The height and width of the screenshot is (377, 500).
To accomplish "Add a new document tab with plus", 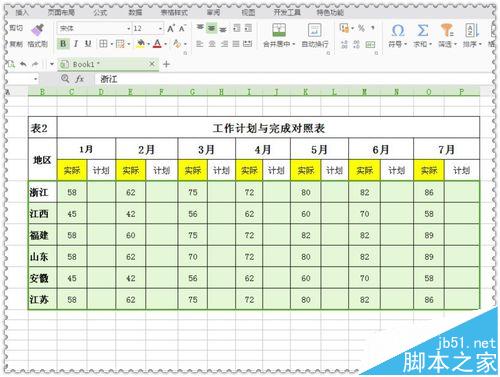I will [x=166, y=64].
